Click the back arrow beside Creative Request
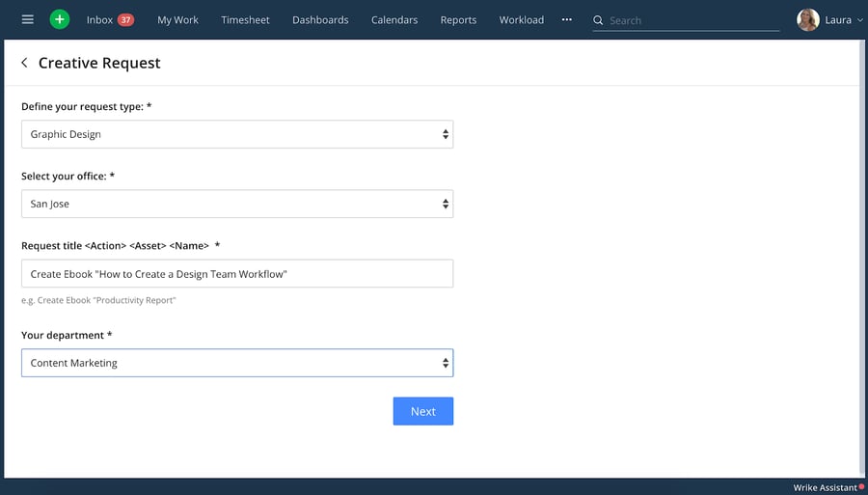The height and width of the screenshot is (495, 868). [24, 63]
